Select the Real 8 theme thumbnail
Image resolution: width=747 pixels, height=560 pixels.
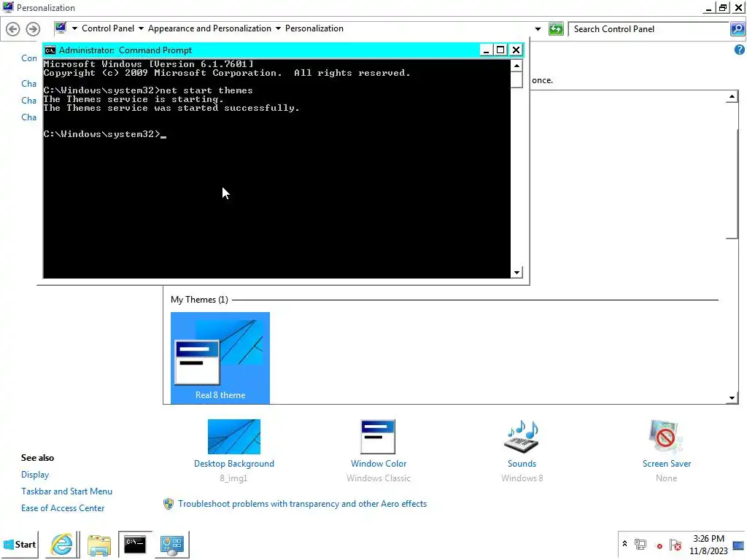(220, 358)
